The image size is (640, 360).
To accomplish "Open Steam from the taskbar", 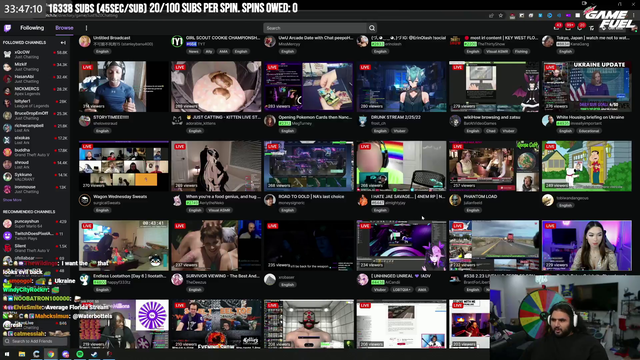I will (x=94, y=354).
